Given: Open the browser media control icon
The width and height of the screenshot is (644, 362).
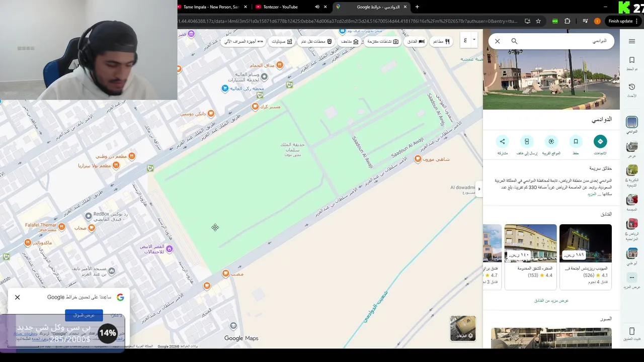Looking at the screenshot, I should point(585,21).
